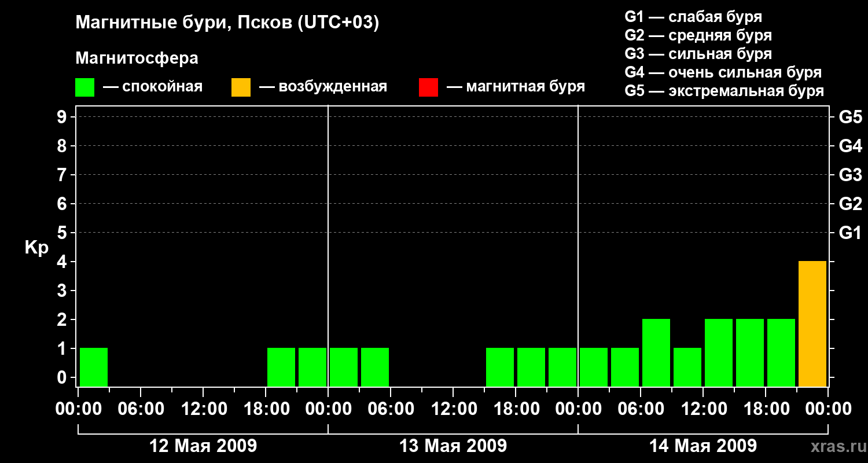The height and width of the screenshot is (463, 868).
Task: Click the G4 marker on the right axis
Action: (850, 146)
